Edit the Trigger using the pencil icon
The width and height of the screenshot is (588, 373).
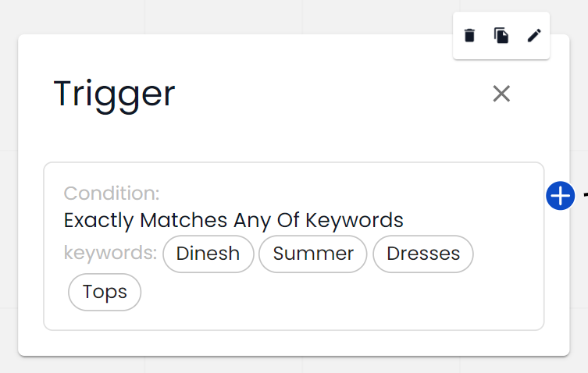[x=534, y=35]
